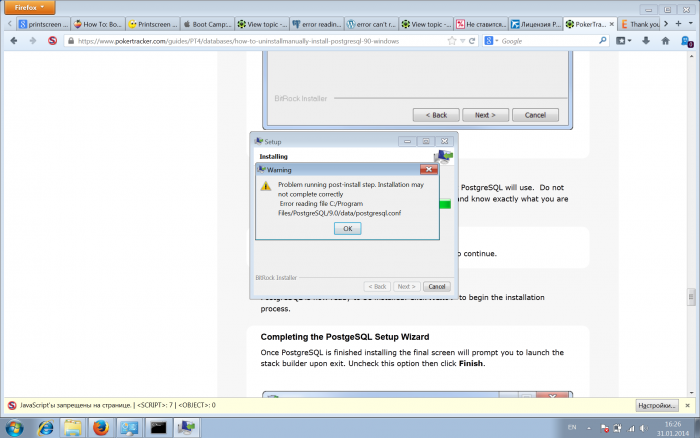Click OK in the Warning dialog
The height and width of the screenshot is (438, 700).
pyautogui.click(x=347, y=229)
